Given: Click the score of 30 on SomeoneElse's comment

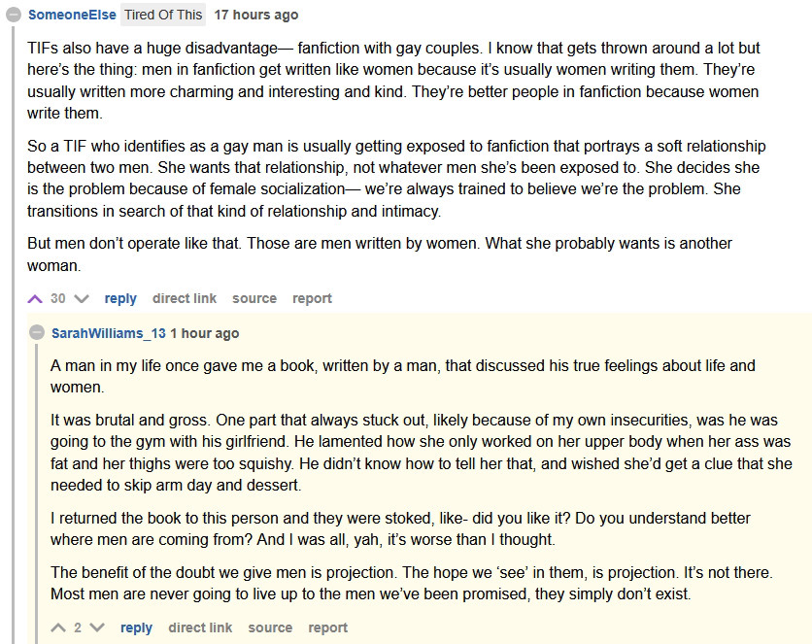Looking at the screenshot, I should click(x=58, y=298).
